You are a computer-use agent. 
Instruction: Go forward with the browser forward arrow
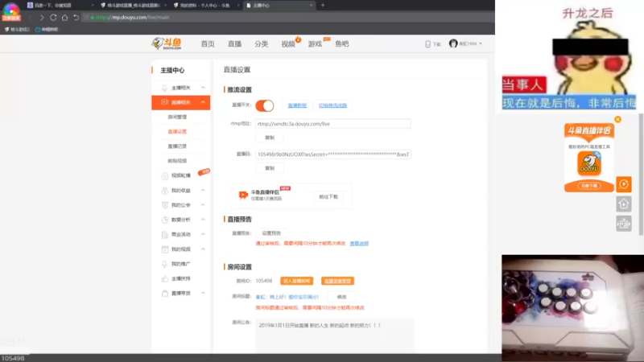pyautogui.click(x=42, y=18)
